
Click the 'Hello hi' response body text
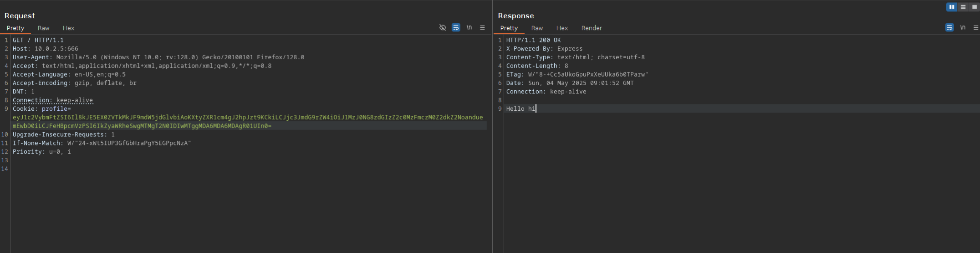pyautogui.click(x=521, y=109)
